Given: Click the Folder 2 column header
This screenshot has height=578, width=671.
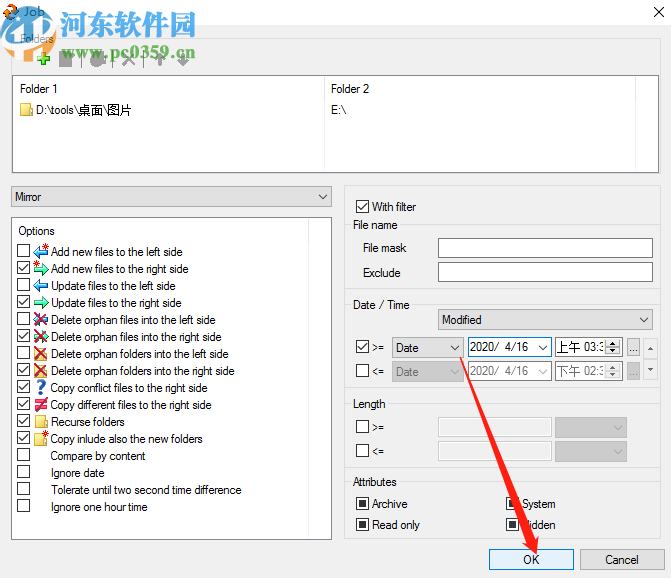Looking at the screenshot, I should (x=350, y=89).
